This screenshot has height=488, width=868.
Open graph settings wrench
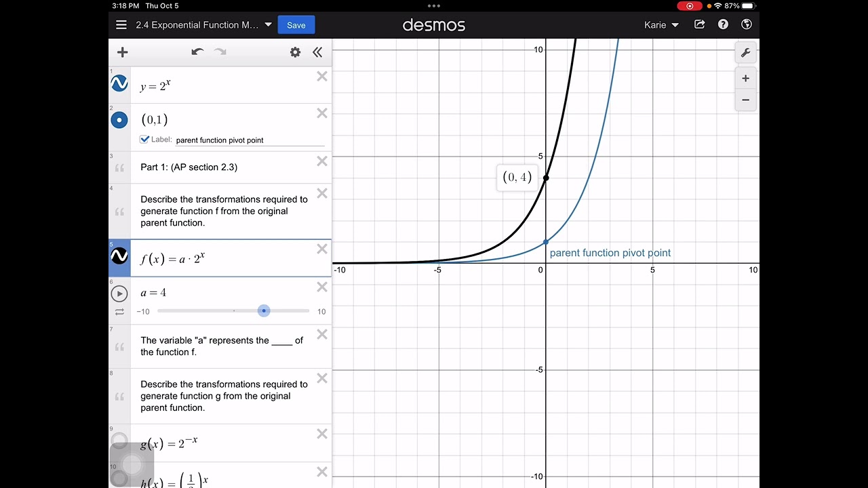click(x=745, y=53)
